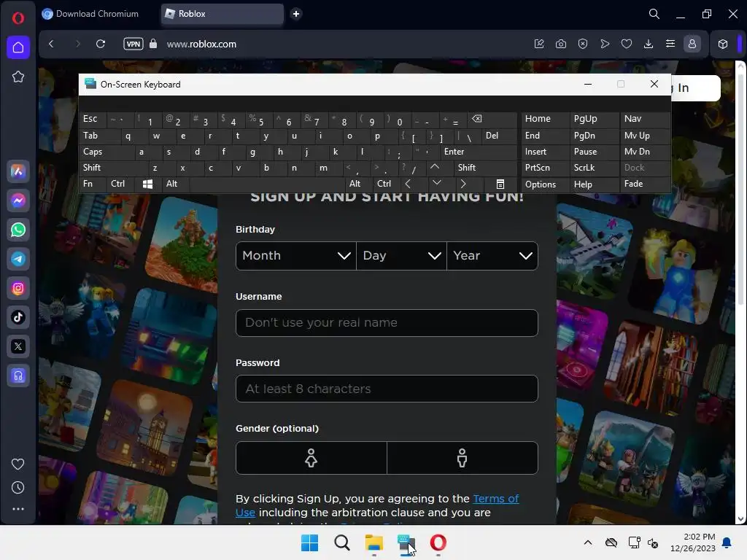Open Instagram in the sidebar
This screenshot has height=560, width=747.
[x=18, y=288]
